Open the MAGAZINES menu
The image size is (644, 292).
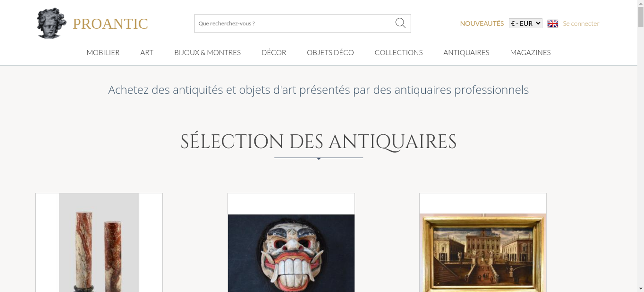530,52
